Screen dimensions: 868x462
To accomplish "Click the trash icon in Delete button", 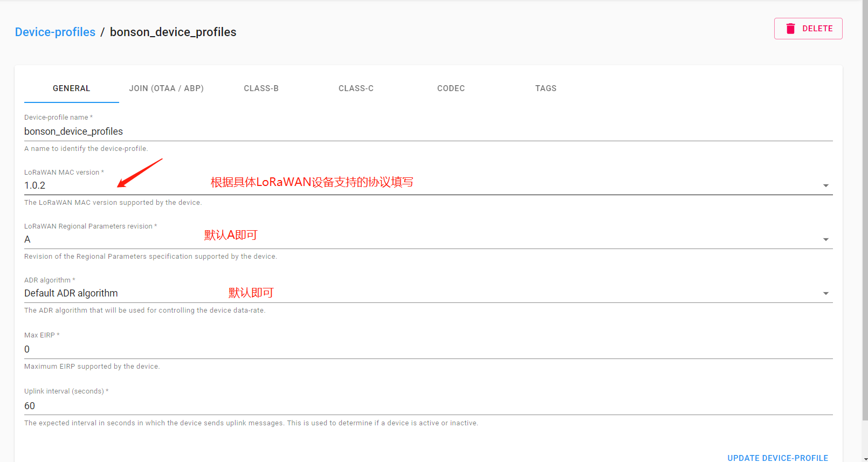I will (x=790, y=29).
